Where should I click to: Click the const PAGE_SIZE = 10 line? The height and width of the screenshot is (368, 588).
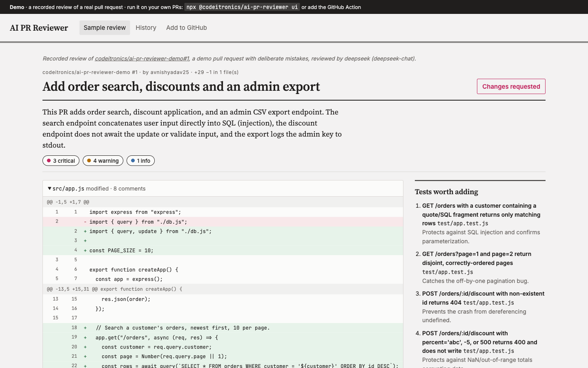click(x=223, y=250)
